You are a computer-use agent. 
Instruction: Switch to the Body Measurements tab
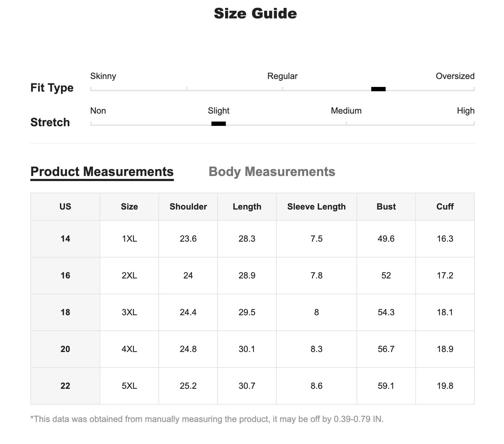(272, 172)
